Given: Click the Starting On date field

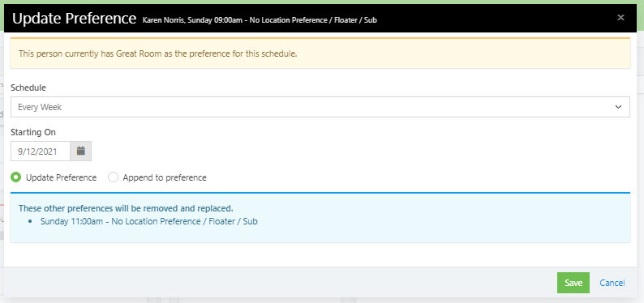Looking at the screenshot, I should (41, 151).
